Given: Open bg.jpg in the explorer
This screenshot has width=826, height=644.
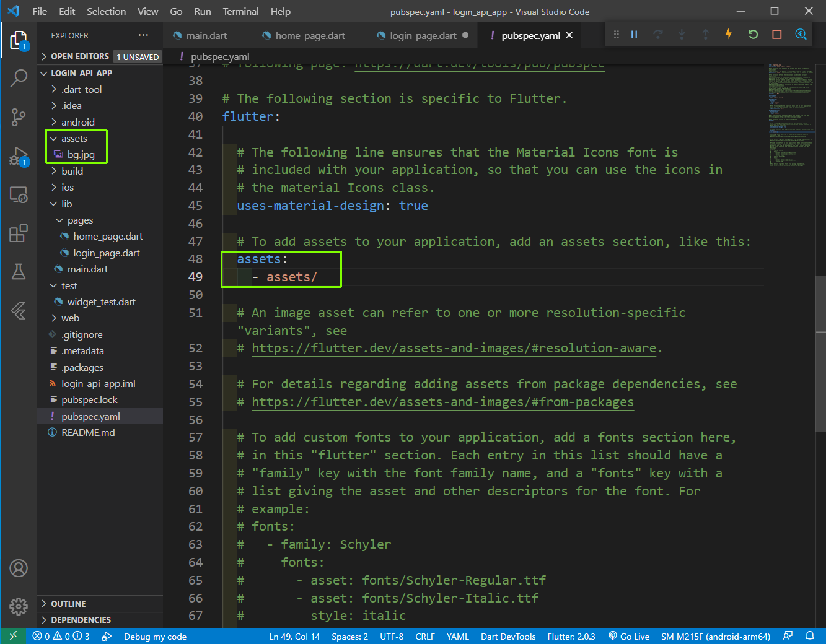Looking at the screenshot, I should (81, 155).
